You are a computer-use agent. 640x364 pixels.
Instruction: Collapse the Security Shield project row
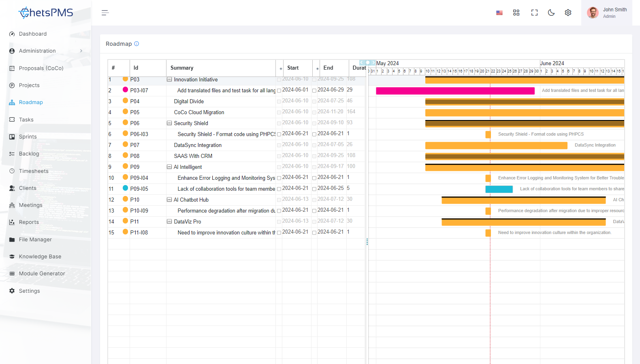coord(169,123)
